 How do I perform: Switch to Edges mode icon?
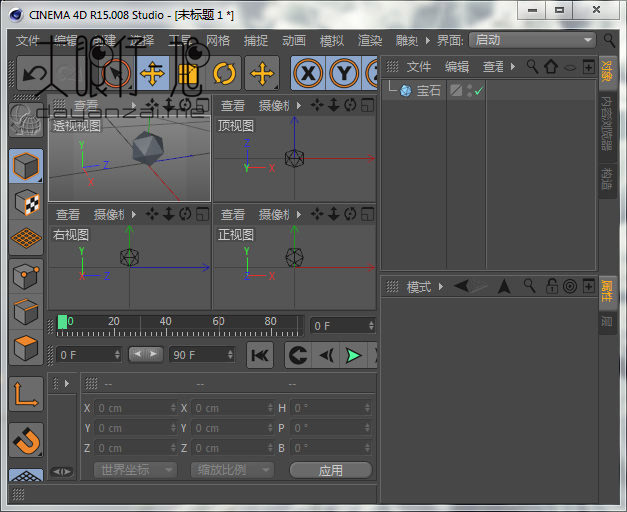[x=26, y=312]
